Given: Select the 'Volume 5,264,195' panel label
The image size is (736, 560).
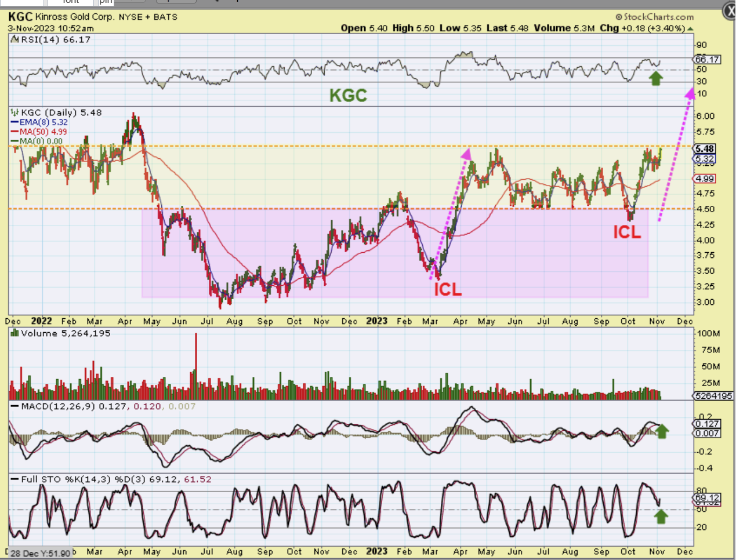Looking at the screenshot, I should pyautogui.click(x=66, y=333).
